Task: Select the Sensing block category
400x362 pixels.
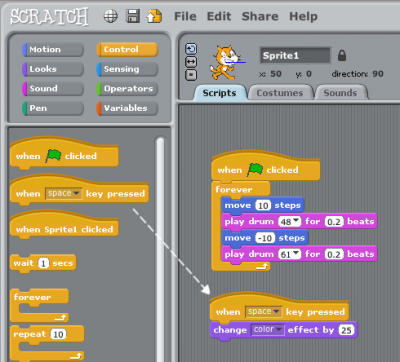Action: pos(127,69)
